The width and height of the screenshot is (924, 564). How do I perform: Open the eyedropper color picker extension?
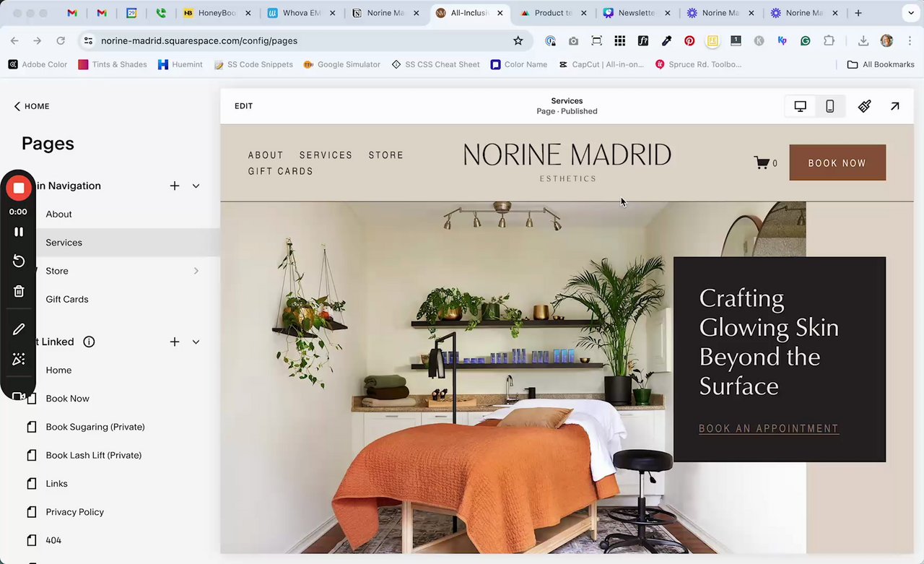point(666,41)
